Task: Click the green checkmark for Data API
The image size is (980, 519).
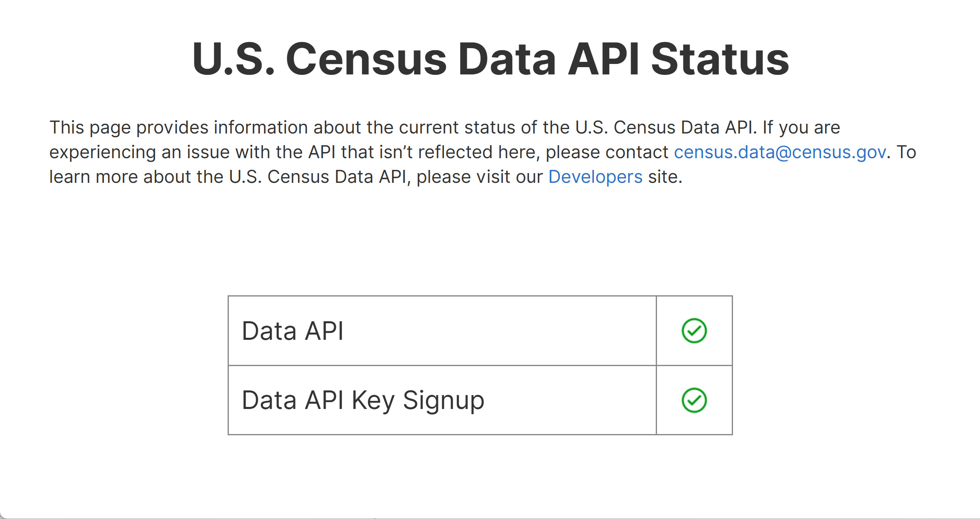Action: point(694,331)
